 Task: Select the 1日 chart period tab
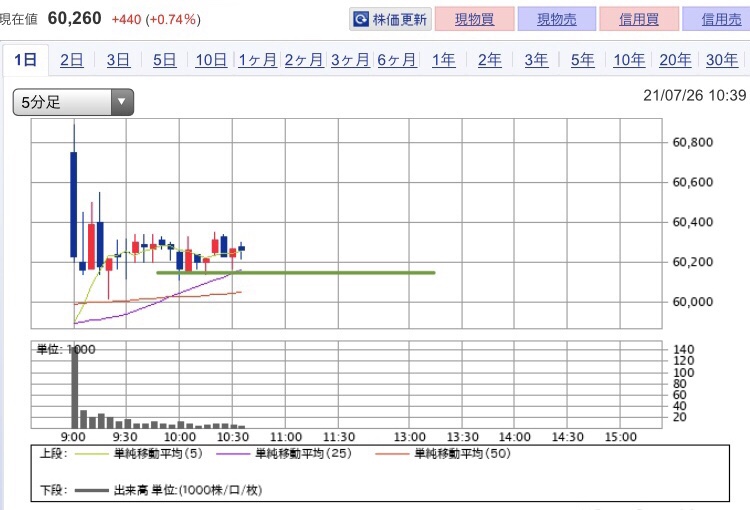(25, 60)
